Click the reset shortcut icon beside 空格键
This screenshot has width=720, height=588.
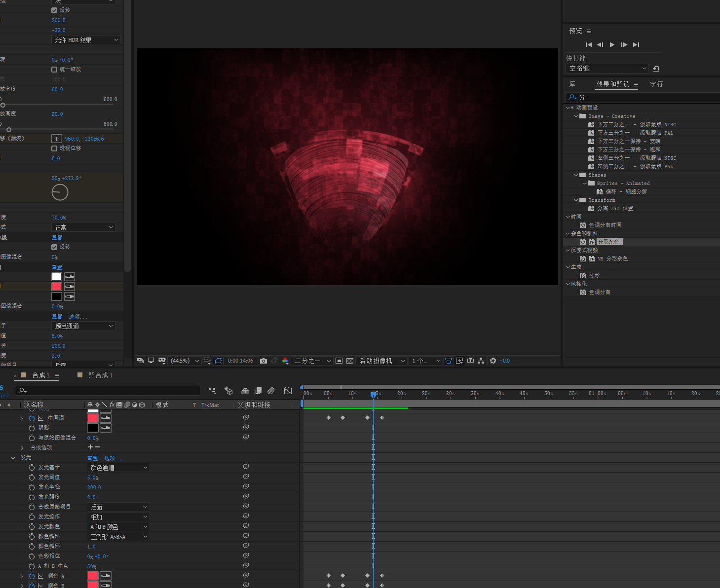pyautogui.click(x=656, y=69)
